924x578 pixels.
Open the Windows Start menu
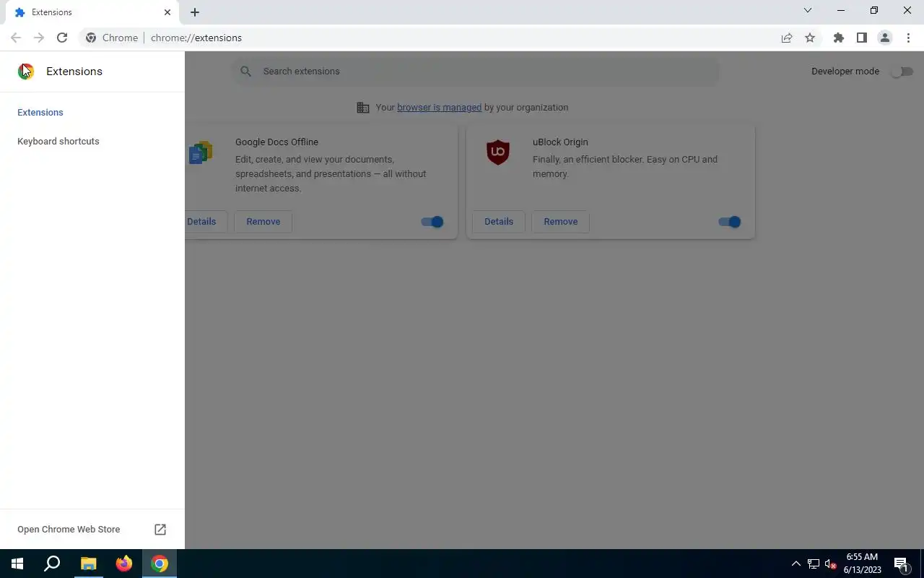click(x=17, y=564)
